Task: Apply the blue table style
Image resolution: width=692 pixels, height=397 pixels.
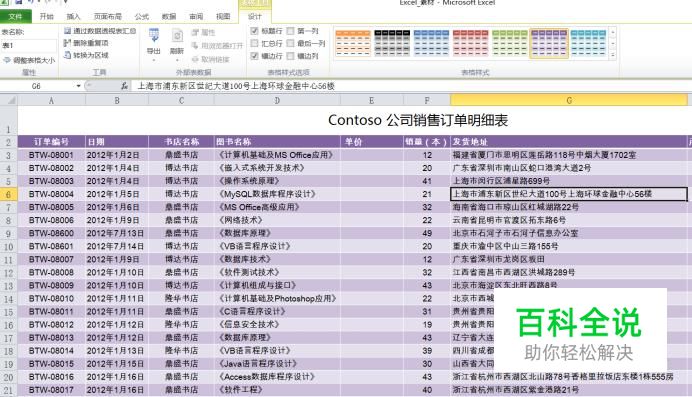Action: 431,43
